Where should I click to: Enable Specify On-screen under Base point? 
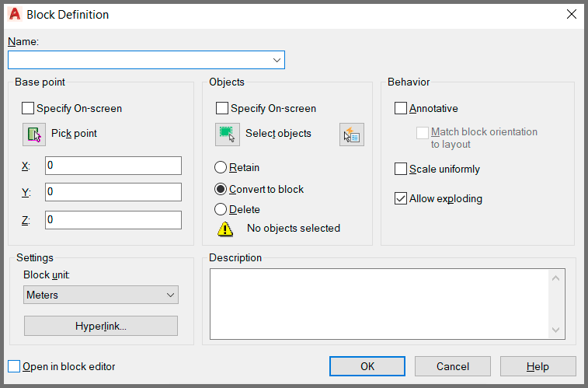coord(29,109)
